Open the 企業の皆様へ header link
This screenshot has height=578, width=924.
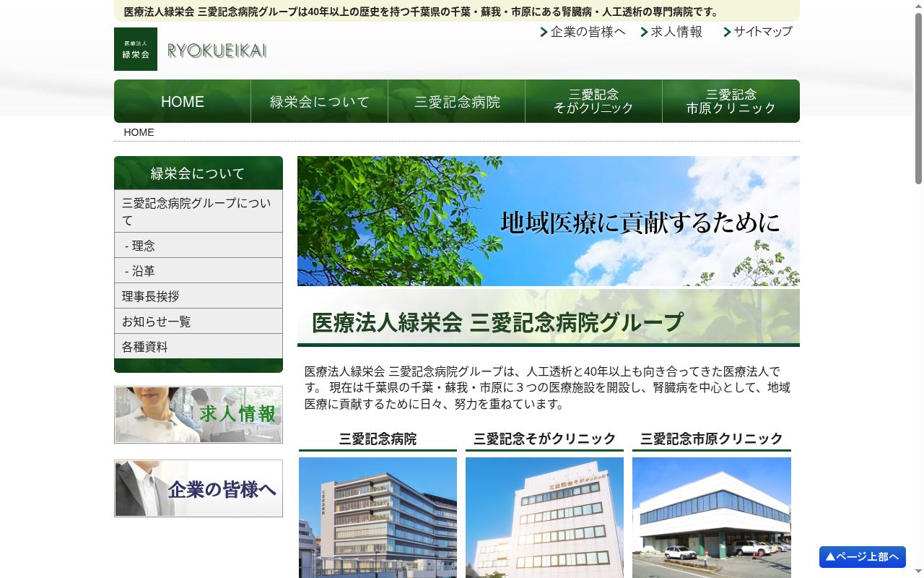coord(583,32)
